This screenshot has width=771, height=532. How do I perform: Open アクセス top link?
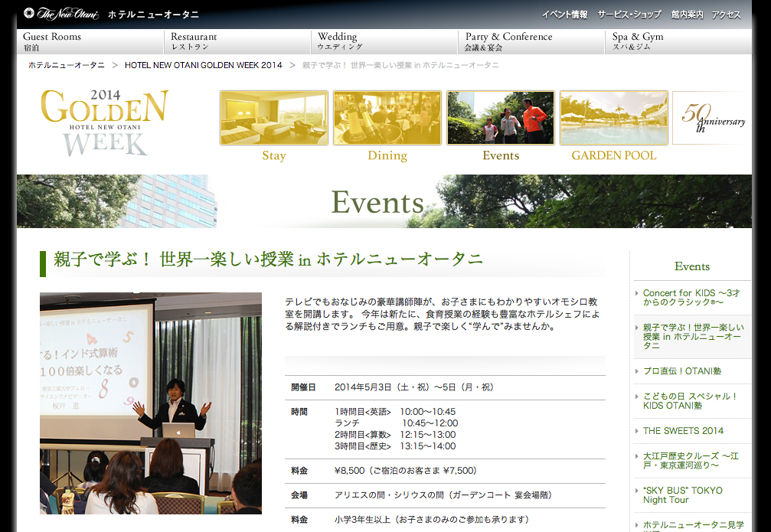tap(726, 15)
